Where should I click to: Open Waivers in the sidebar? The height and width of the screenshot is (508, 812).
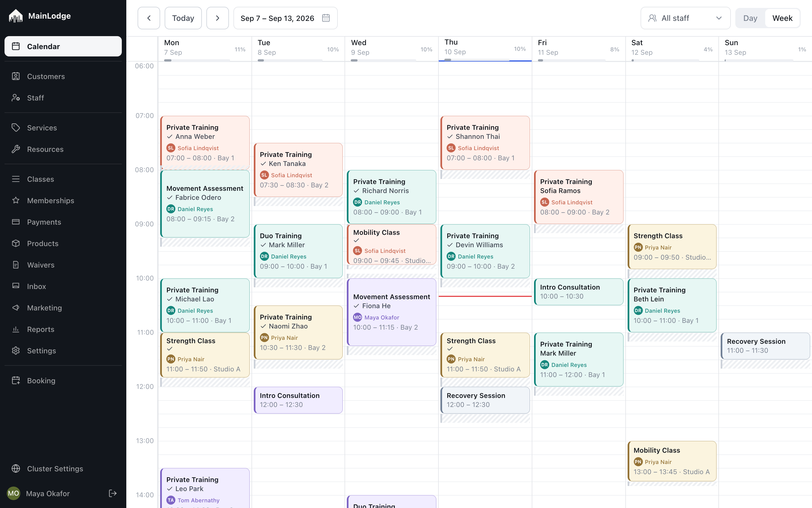pos(63,265)
